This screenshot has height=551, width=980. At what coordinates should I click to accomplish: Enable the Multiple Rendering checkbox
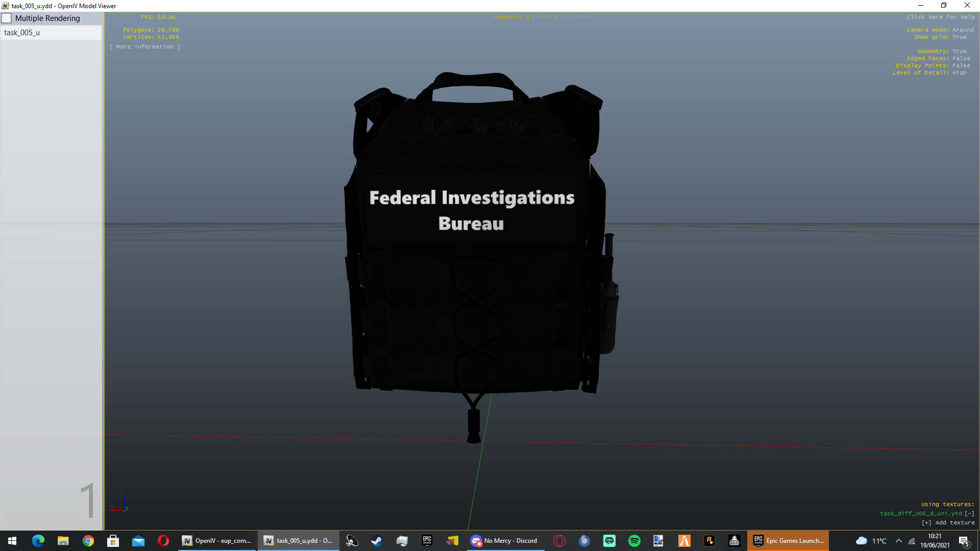pyautogui.click(x=7, y=18)
